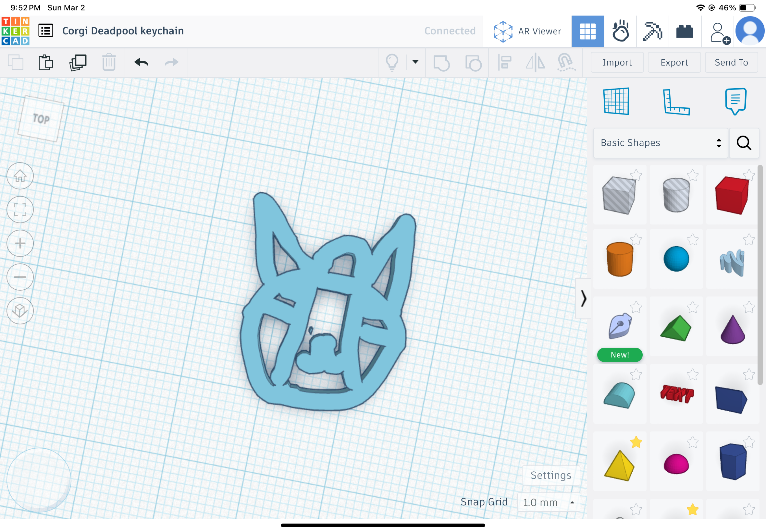This screenshot has height=532, width=766.
Task: Click the Export button
Action: click(x=674, y=62)
